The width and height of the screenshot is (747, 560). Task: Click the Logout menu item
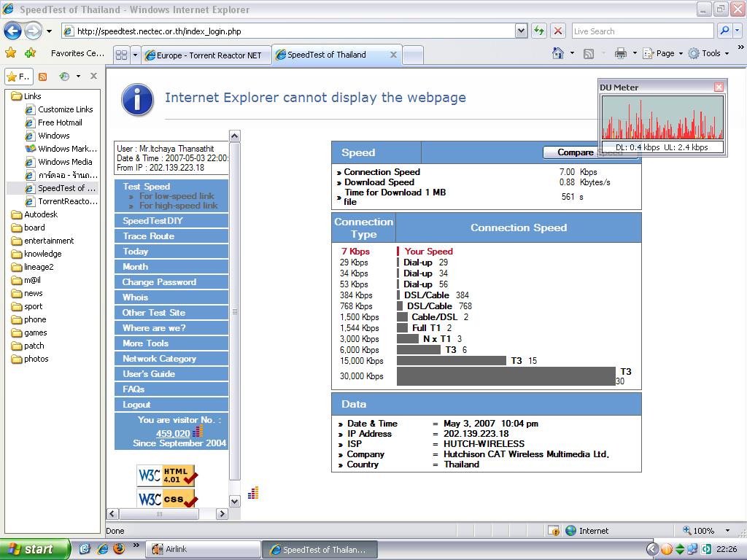pos(171,404)
